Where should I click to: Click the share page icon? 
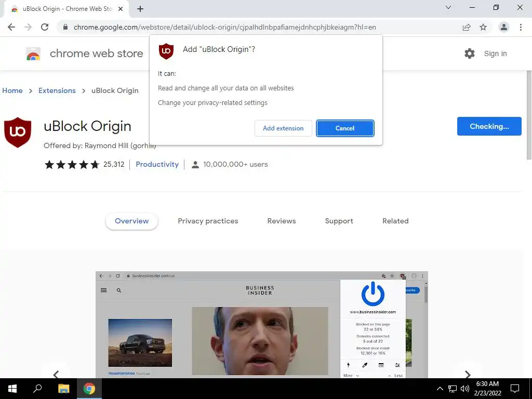(467, 27)
